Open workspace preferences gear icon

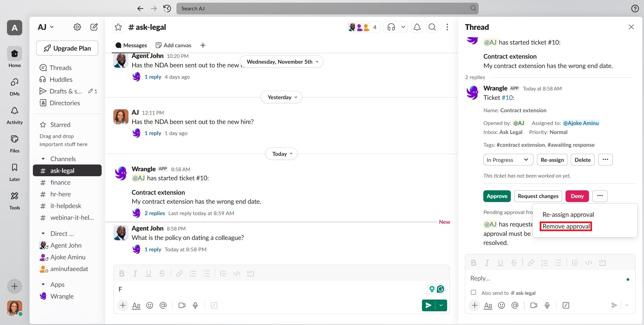pyautogui.click(x=77, y=27)
